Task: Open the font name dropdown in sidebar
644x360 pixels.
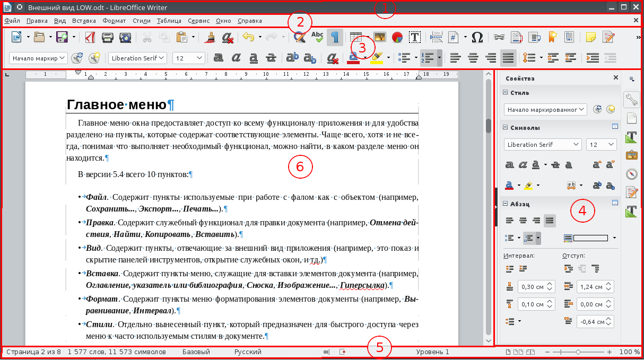Action: [542, 144]
